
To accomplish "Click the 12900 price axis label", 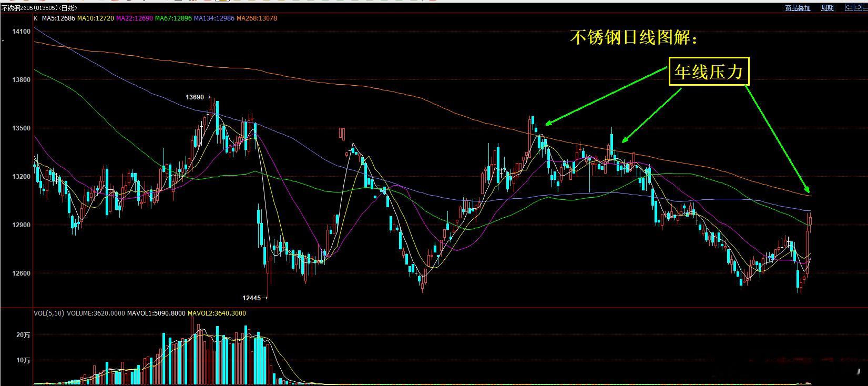I will (x=21, y=225).
